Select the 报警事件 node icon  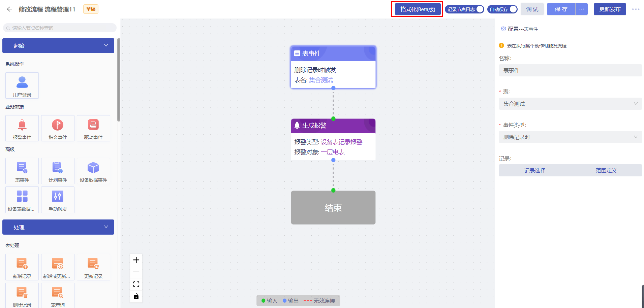click(x=22, y=128)
